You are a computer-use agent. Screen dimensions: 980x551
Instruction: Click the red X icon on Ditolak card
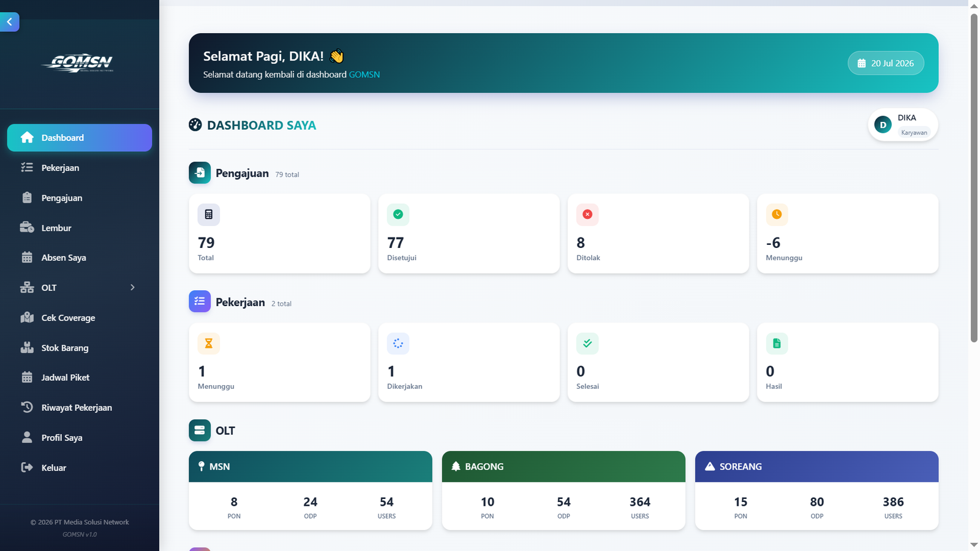pyautogui.click(x=587, y=214)
